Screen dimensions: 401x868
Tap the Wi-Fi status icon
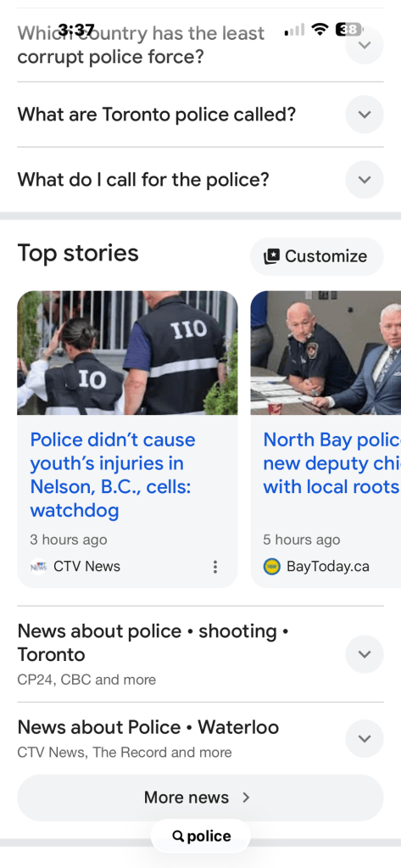tap(320, 30)
